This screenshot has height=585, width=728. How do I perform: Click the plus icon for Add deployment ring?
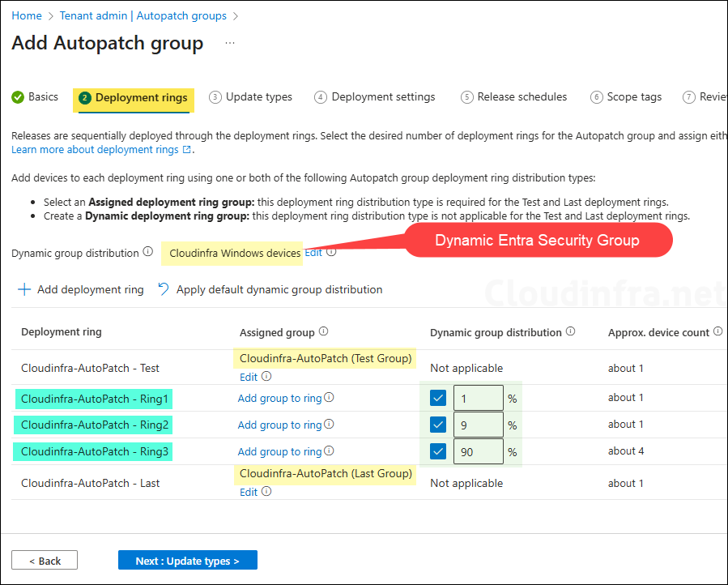point(24,289)
